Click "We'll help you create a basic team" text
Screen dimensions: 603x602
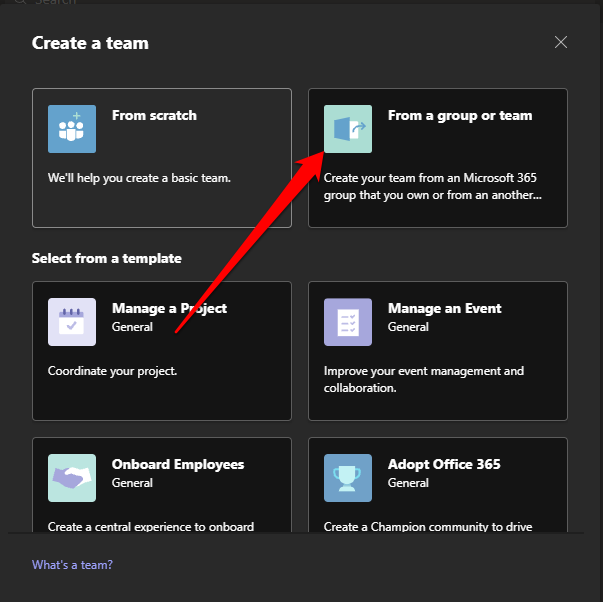pos(139,178)
